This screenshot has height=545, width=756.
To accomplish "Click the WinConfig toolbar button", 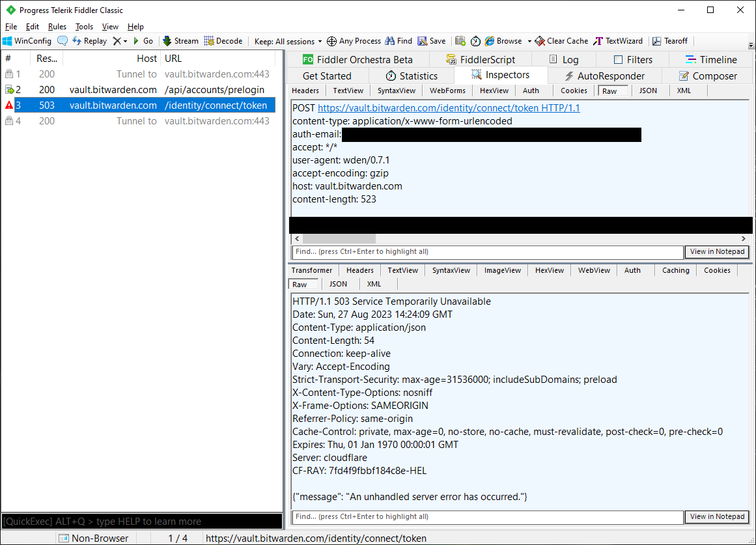I will coord(27,41).
